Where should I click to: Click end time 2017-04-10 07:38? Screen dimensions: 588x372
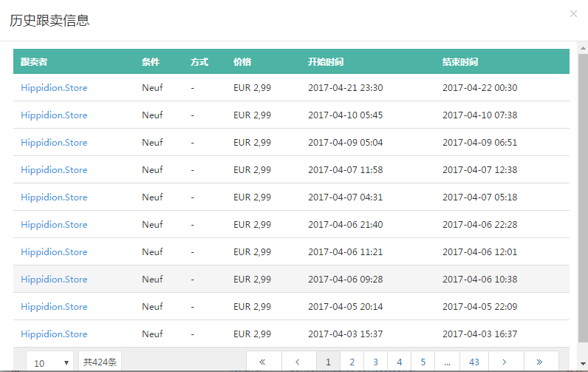(x=479, y=115)
